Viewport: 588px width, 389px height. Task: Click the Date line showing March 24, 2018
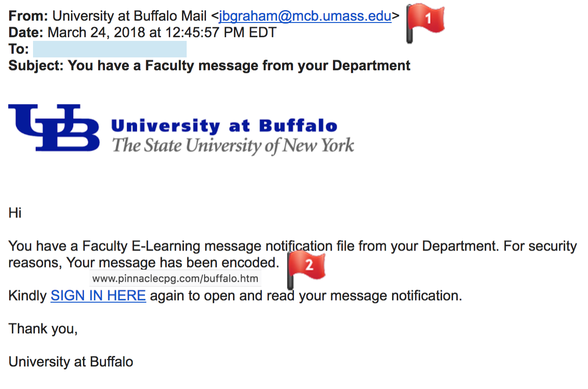coord(142,33)
